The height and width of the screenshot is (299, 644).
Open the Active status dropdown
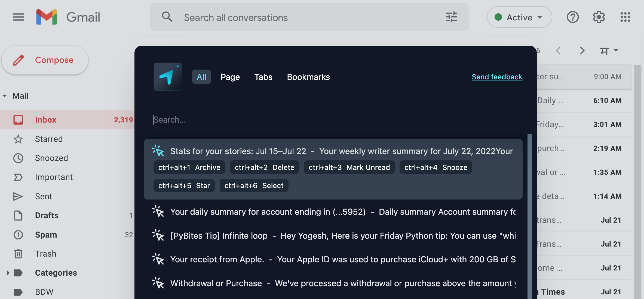click(519, 17)
